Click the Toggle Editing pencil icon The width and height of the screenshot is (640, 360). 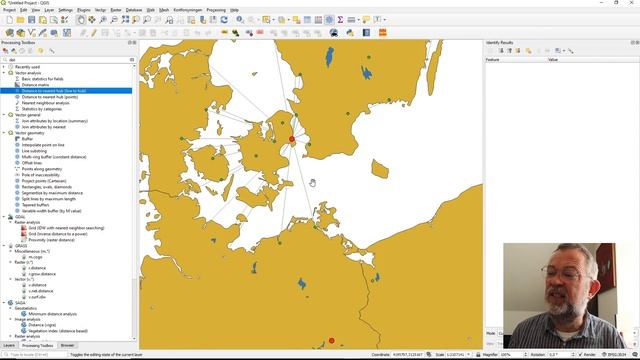pos(94,33)
